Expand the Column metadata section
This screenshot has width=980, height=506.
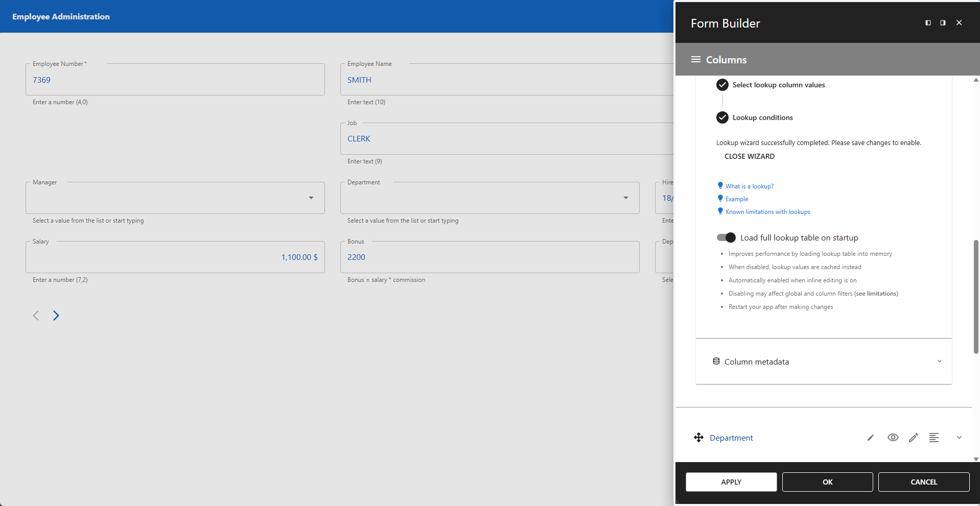point(940,361)
